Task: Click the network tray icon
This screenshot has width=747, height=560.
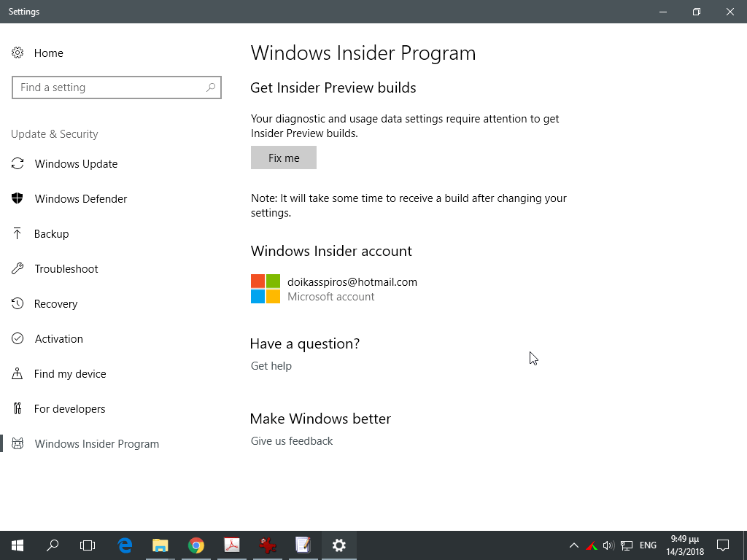Action: (627, 545)
